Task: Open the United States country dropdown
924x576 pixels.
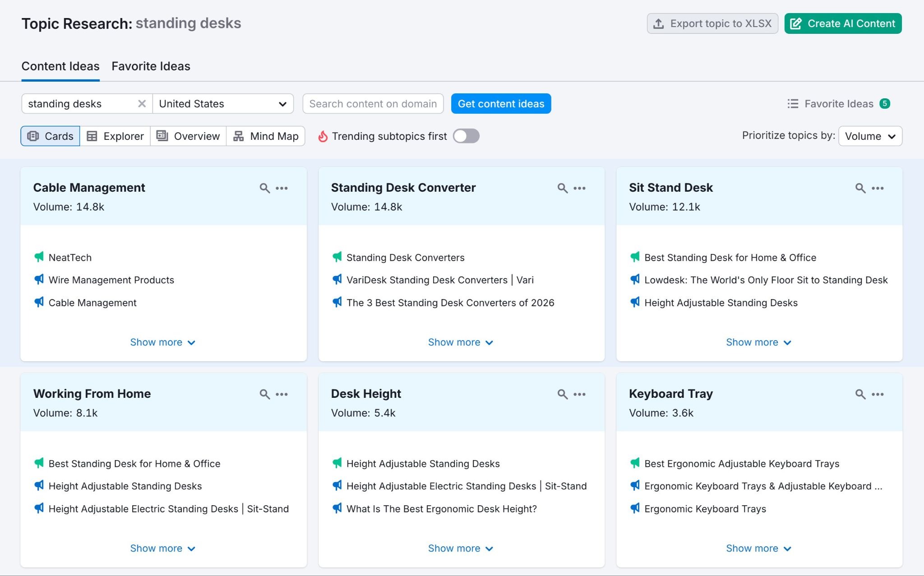Action: point(223,104)
